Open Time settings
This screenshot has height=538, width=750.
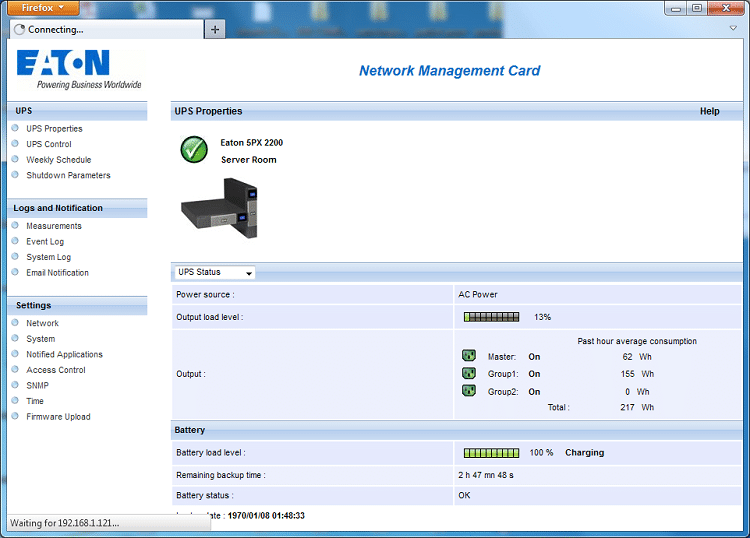coord(34,401)
